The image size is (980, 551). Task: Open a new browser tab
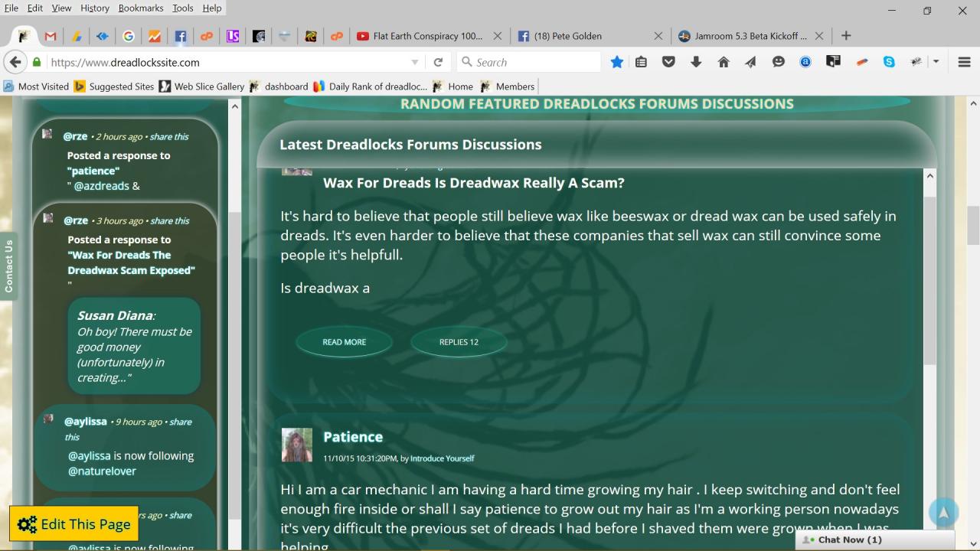[x=846, y=36]
